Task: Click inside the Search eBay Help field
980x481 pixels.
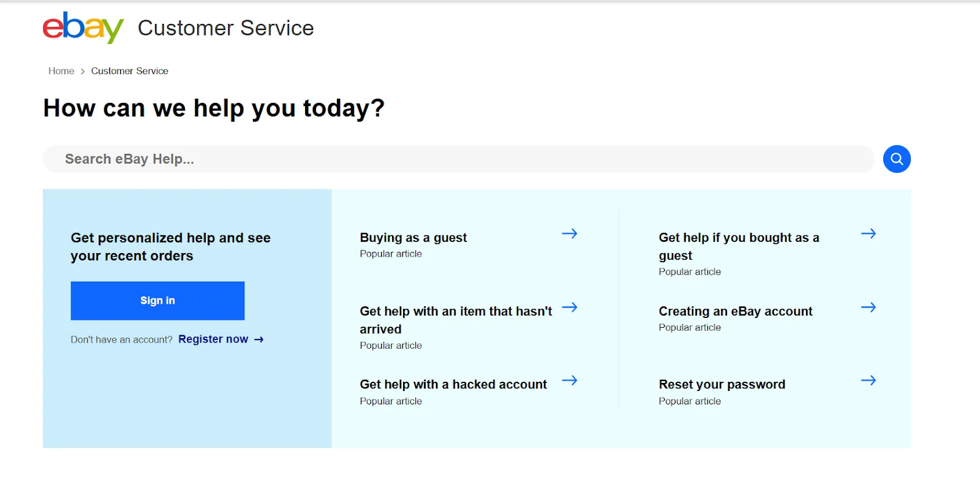Action: click(245, 159)
